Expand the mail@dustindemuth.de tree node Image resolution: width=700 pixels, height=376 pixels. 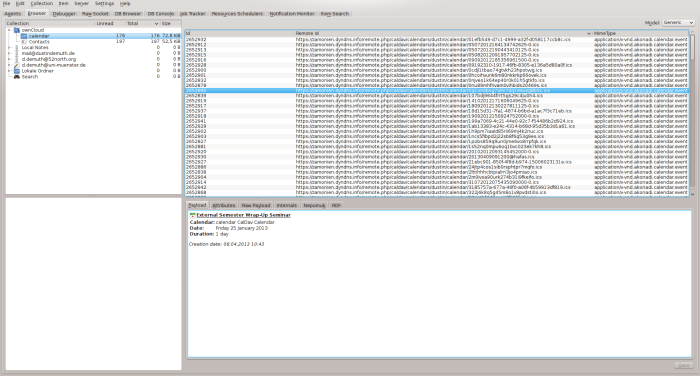tap(9, 53)
